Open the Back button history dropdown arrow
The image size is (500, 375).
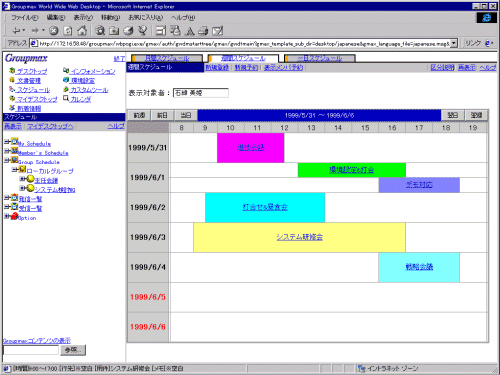[x=24, y=31]
